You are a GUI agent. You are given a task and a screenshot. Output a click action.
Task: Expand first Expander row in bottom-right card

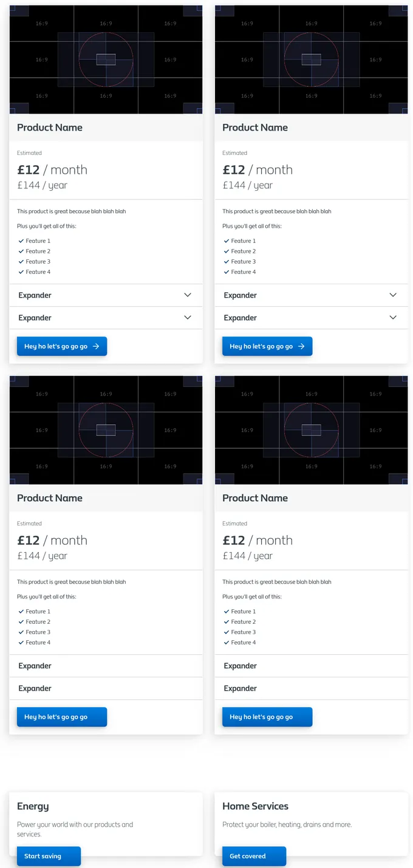[x=311, y=666]
